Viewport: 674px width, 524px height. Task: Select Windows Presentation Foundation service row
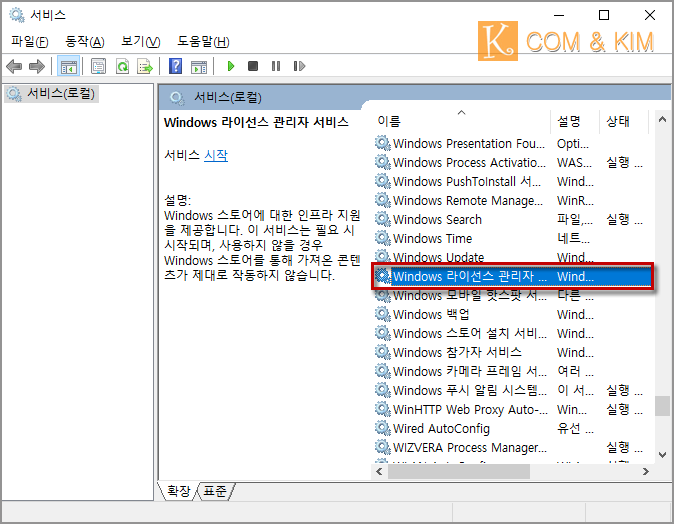coord(512,143)
